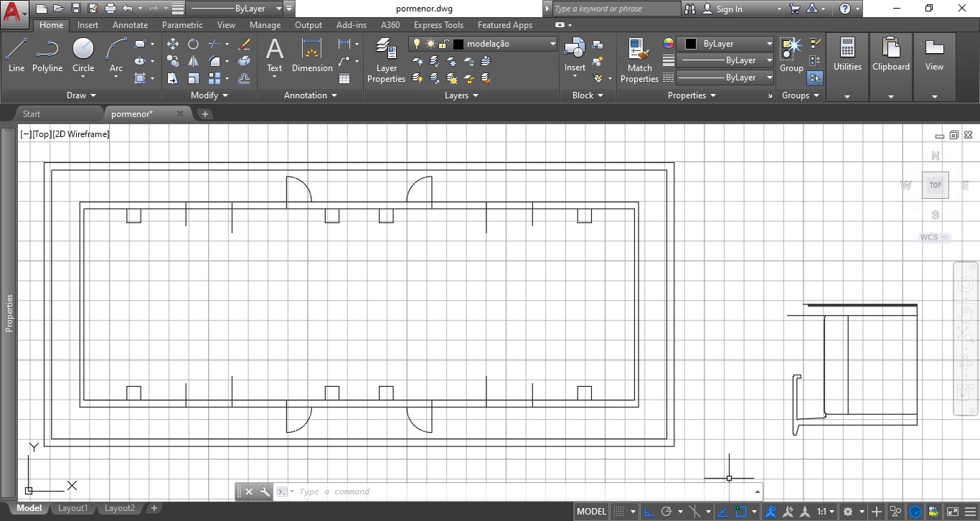Toggle group selection on/off button
980x521 pixels.
(x=815, y=78)
